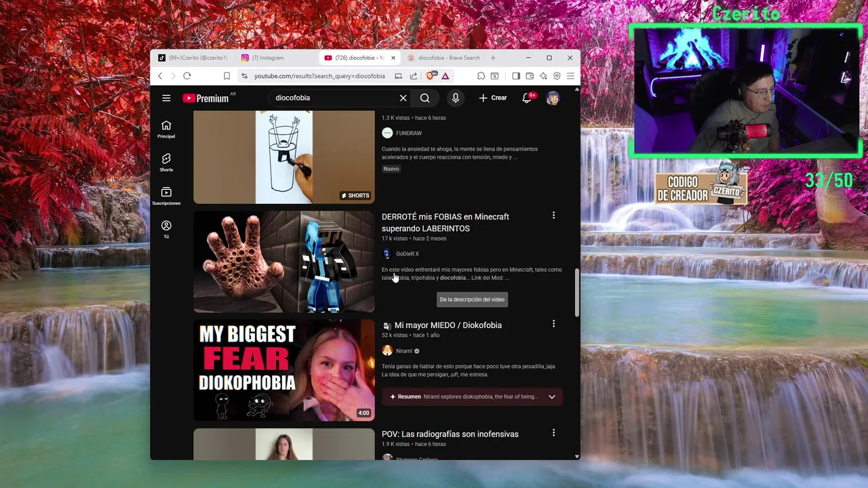Open POV: Las radiografías son inofensivas title
The image size is (868, 488).
(x=450, y=434)
